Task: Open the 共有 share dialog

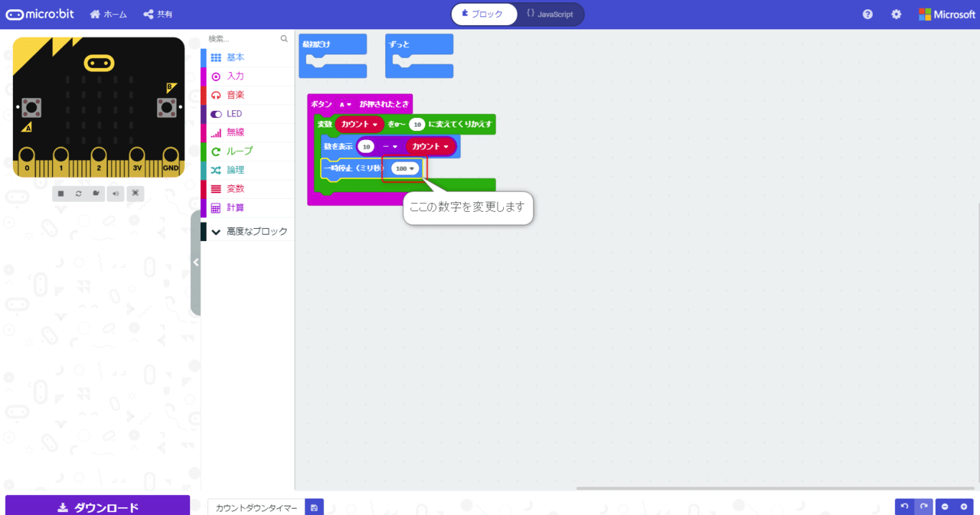Action: [158, 15]
